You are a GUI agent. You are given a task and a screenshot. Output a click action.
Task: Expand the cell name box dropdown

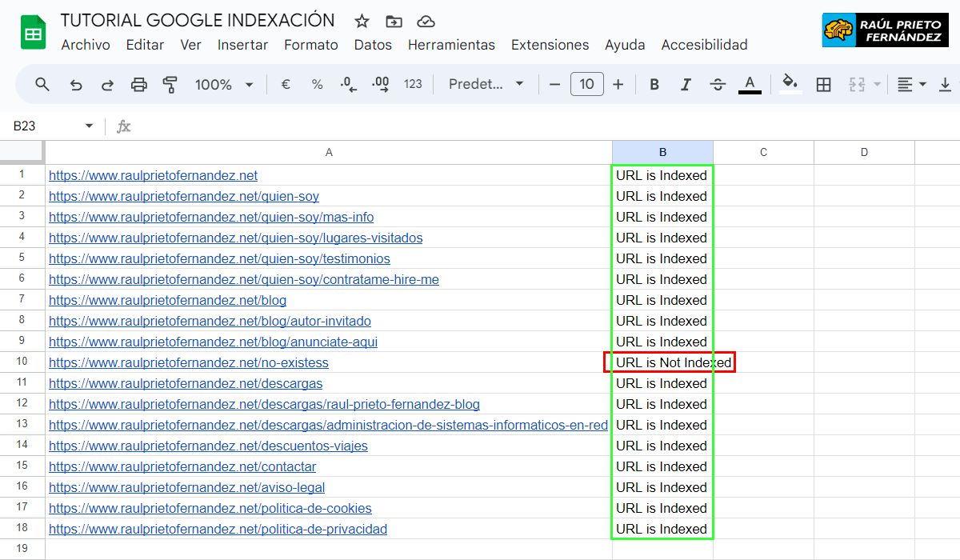[x=89, y=126]
